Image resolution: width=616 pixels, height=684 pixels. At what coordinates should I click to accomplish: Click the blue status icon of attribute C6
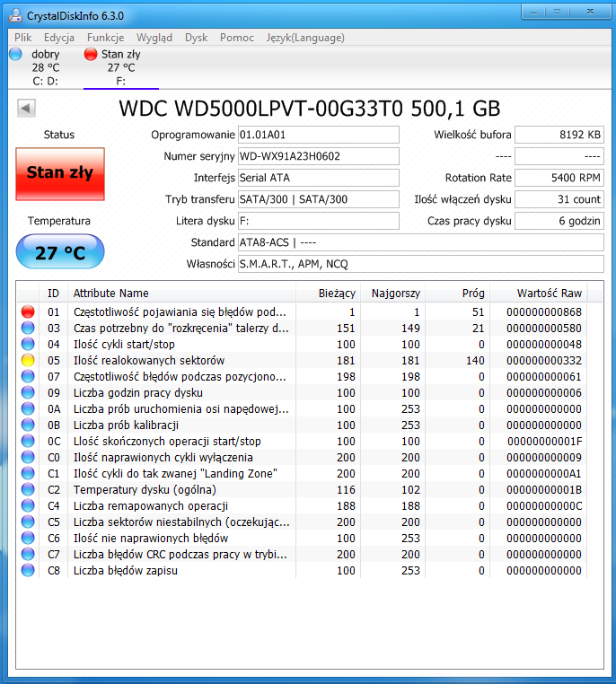[x=28, y=538]
